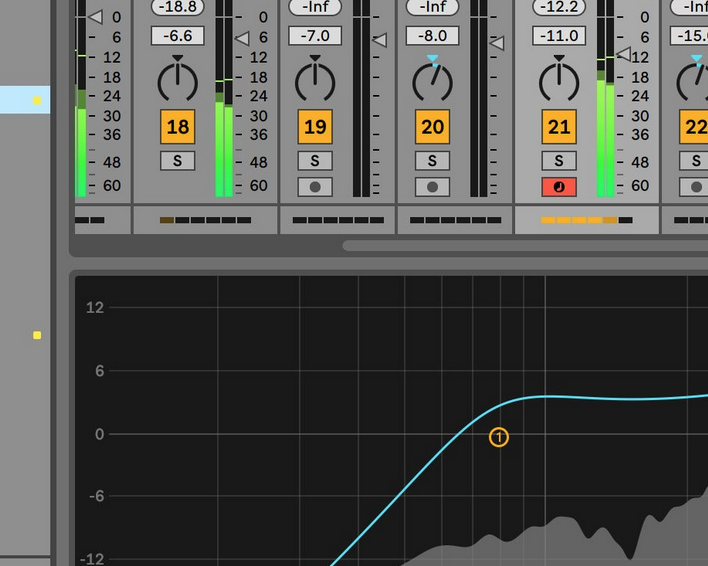
Task: Grab the track 21 volume fader handle
Action: click(x=624, y=53)
